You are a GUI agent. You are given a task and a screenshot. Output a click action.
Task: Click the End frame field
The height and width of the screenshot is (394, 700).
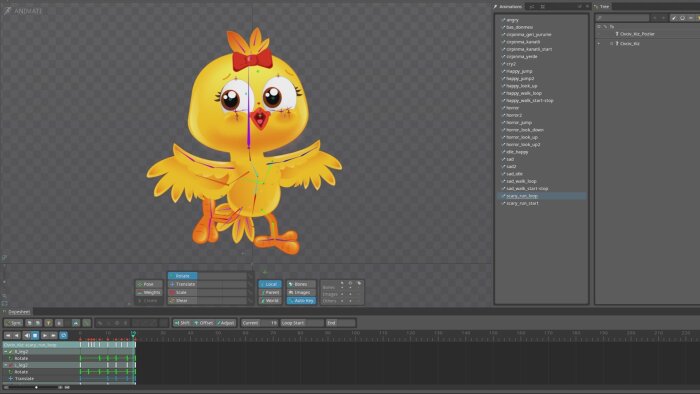click(x=341, y=323)
